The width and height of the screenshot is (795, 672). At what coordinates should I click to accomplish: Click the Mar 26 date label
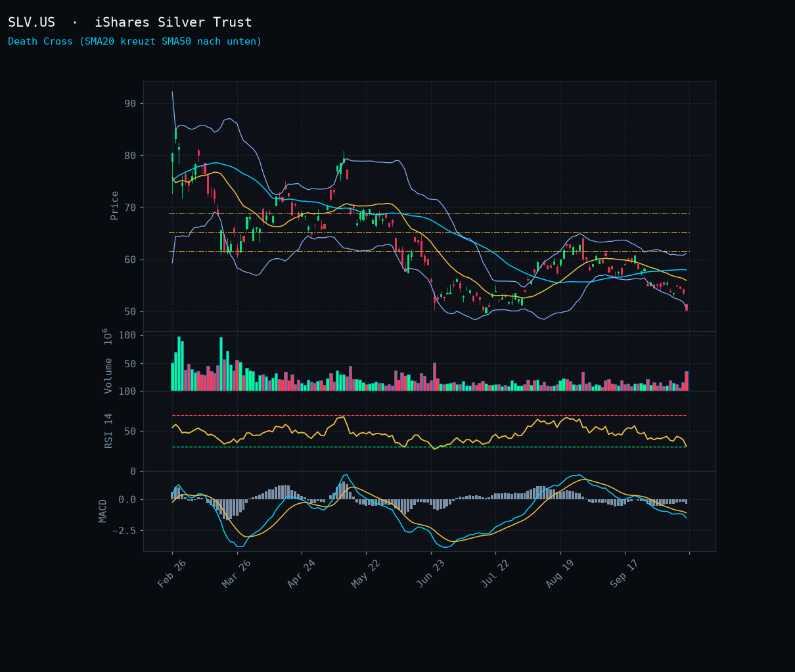(237, 574)
